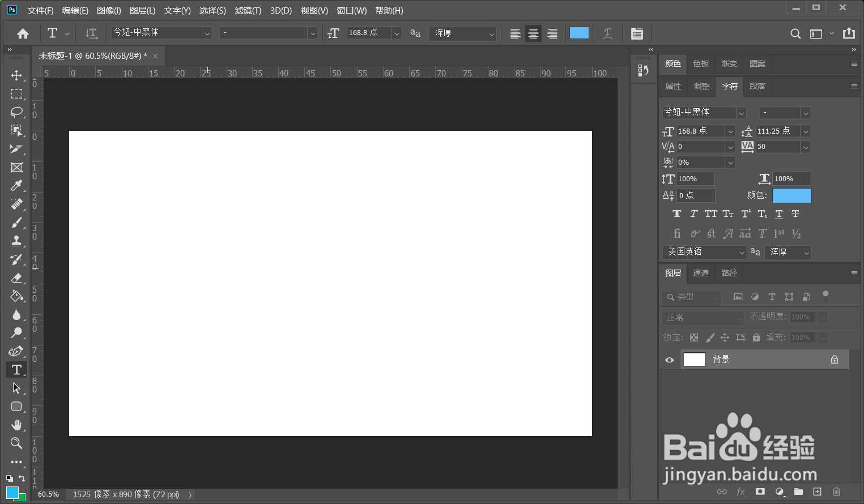The width and height of the screenshot is (864, 504).
Task: Open the History panel icon
Action: (643, 70)
